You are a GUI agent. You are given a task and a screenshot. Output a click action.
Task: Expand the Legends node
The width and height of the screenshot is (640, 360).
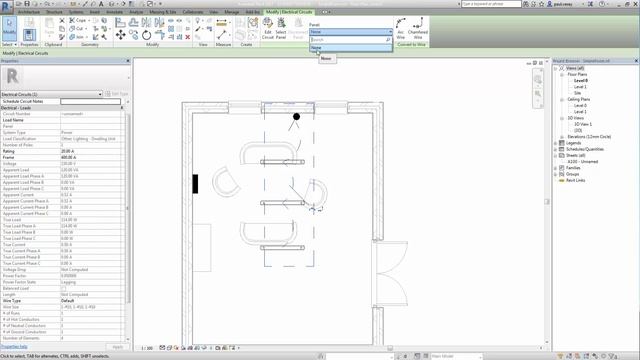coord(556,143)
